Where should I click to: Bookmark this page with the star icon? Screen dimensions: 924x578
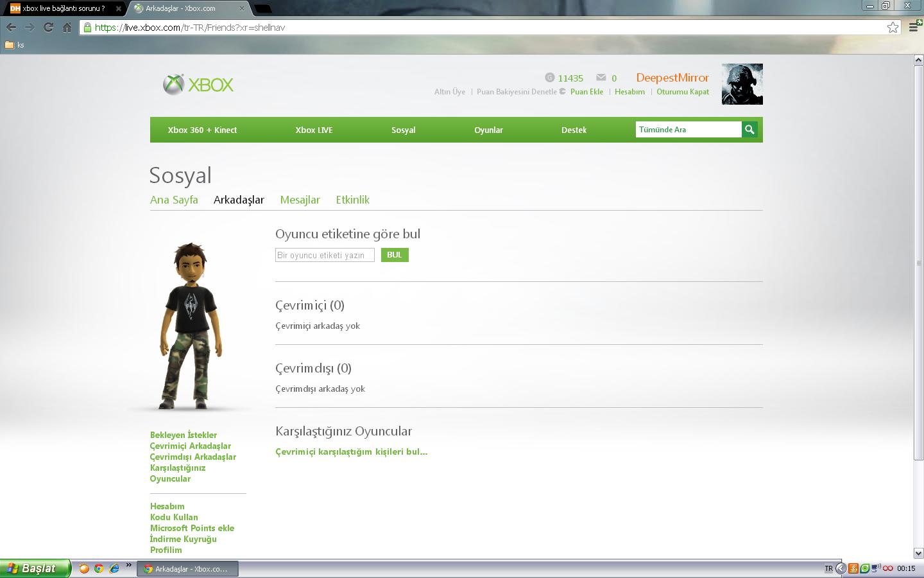tap(893, 27)
